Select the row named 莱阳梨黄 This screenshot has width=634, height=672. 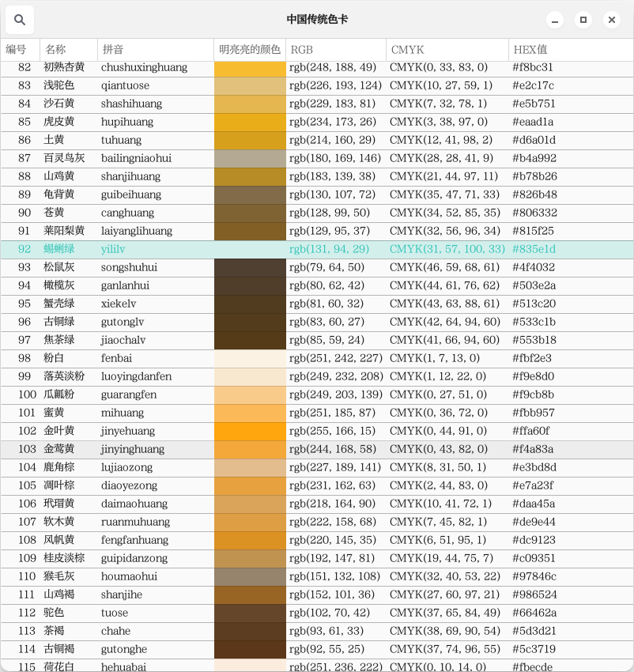point(317,232)
